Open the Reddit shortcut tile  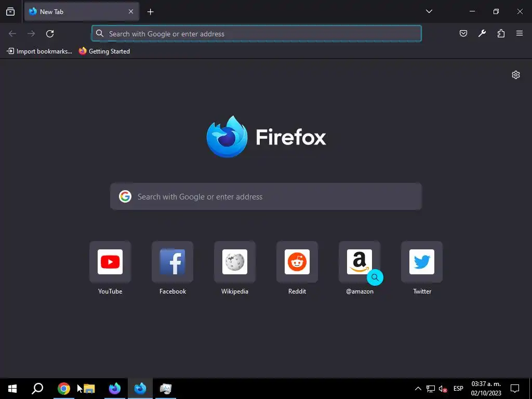pos(297,262)
